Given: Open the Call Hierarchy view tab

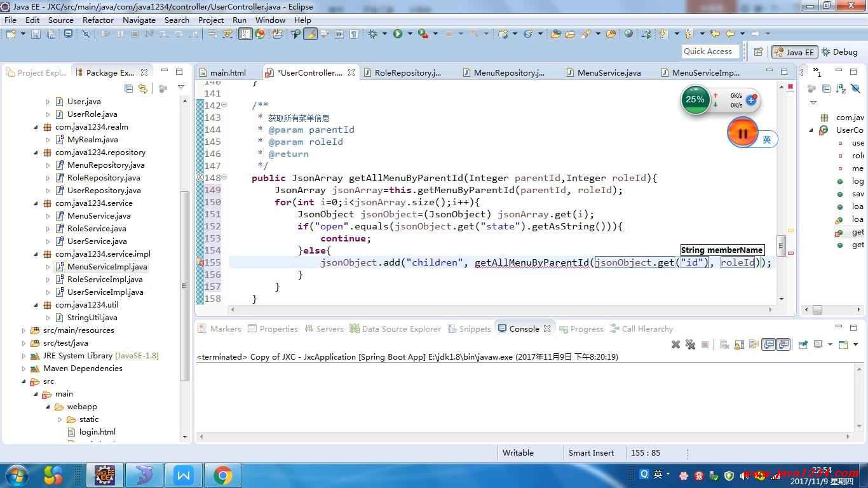Looking at the screenshot, I should click(641, 329).
